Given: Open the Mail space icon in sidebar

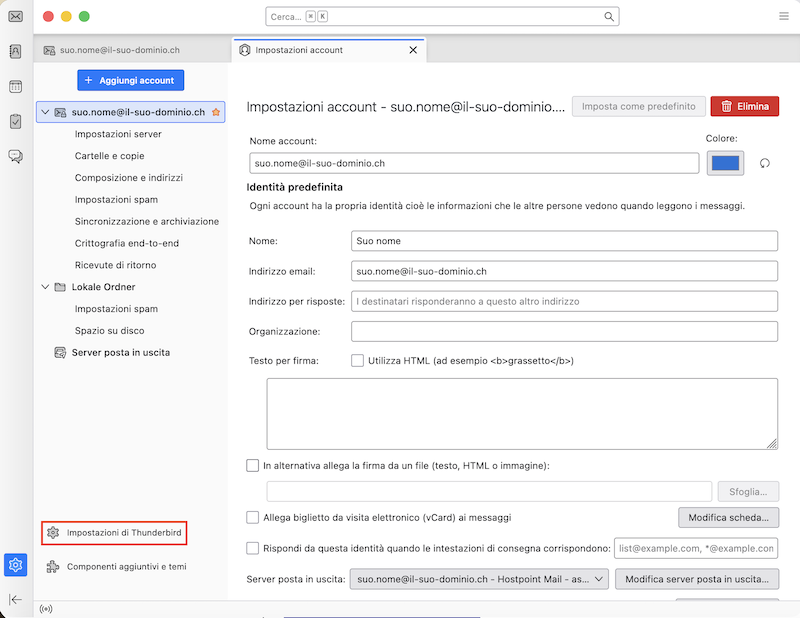Looking at the screenshot, I should [x=16, y=16].
